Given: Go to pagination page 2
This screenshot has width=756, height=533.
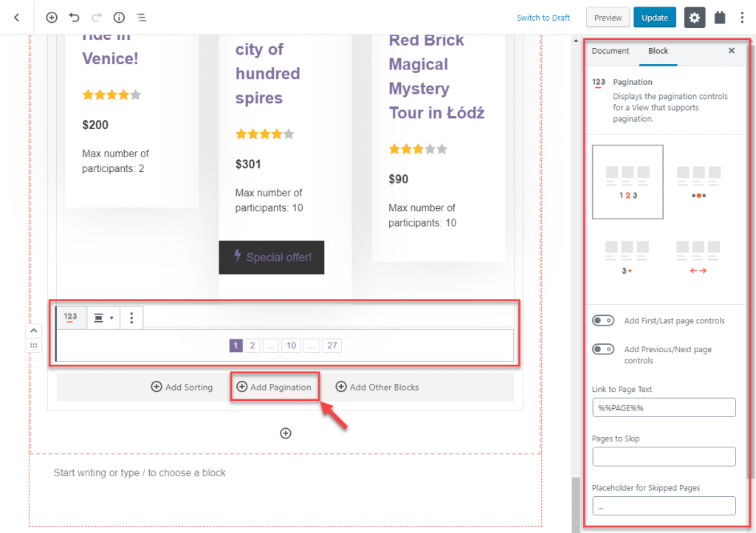Looking at the screenshot, I should click(252, 345).
